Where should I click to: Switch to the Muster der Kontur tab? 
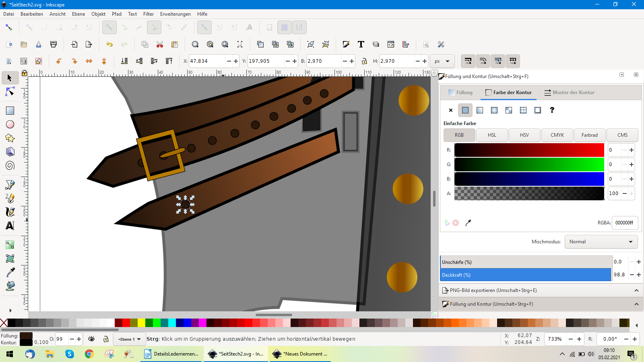[x=569, y=93]
